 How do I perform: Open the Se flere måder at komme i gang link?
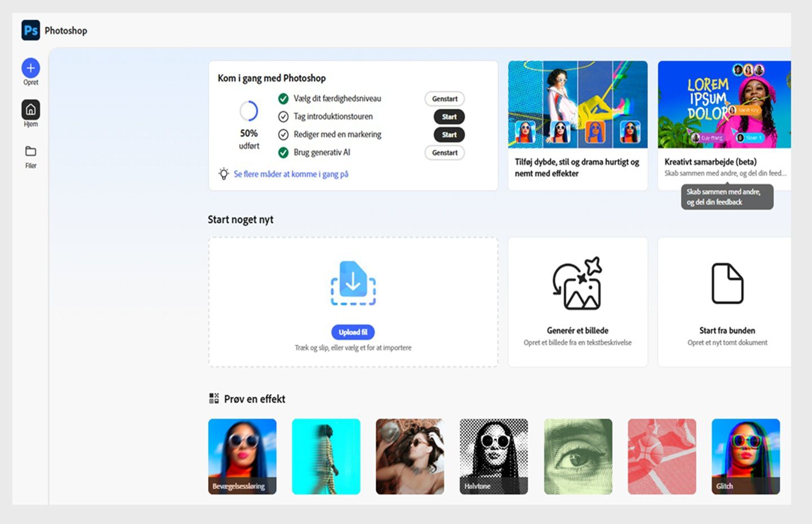tap(292, 174)
